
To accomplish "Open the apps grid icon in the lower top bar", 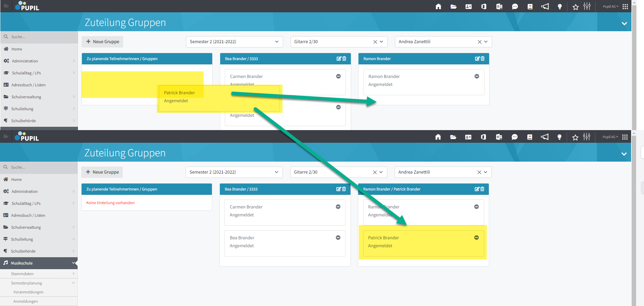I will click(625, 137).
